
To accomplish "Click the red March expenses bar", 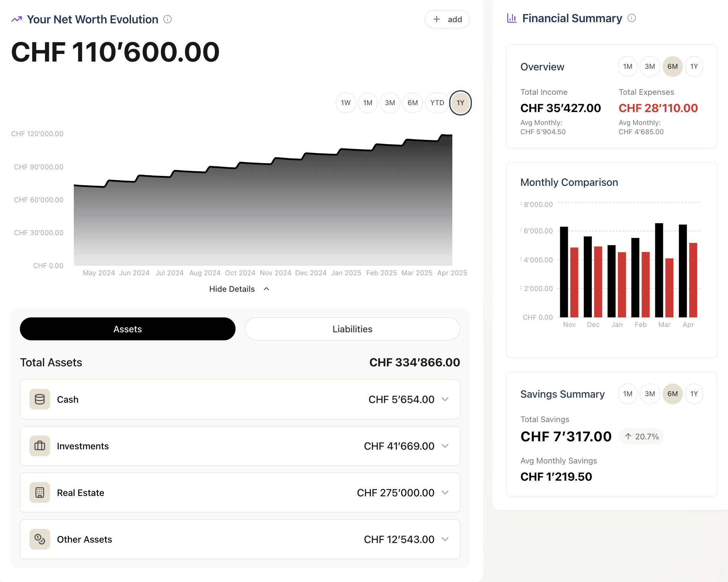I will click(669, 288).
